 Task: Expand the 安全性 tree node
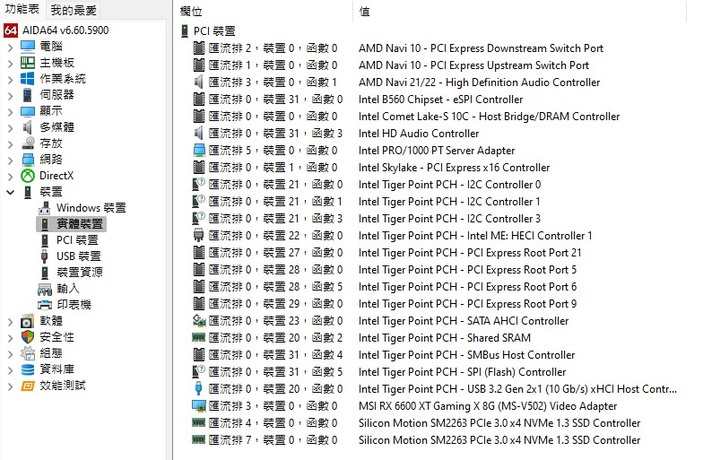pyautogui.click(x=10, y=338)
